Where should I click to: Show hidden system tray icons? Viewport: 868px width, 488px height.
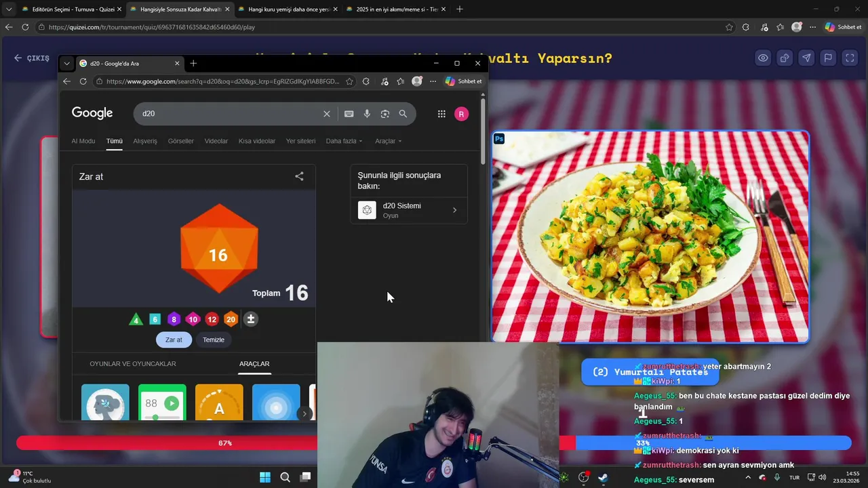pyautogui.click(x=748, y=477)
